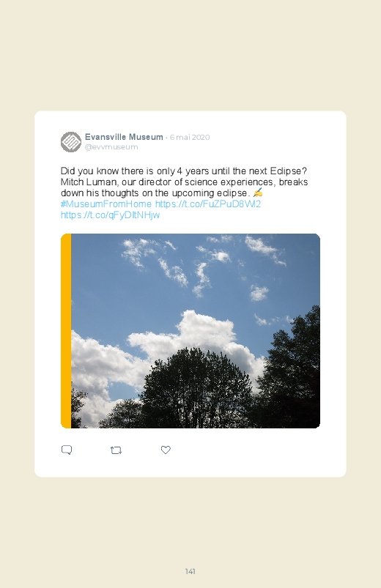Open the #MuseumFromHome hashtag
This screenshot has width=381, height=588.
(x=106, y=204)
